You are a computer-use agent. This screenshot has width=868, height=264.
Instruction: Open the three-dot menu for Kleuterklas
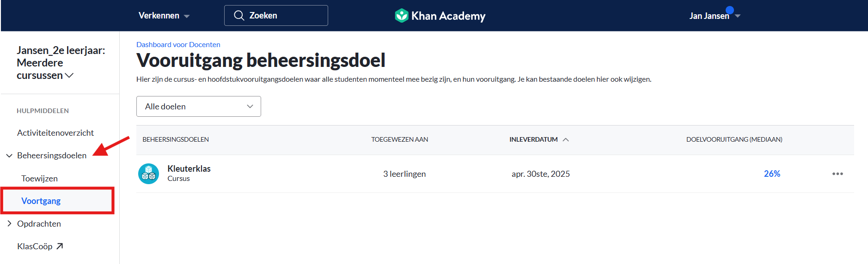point(837,174)
